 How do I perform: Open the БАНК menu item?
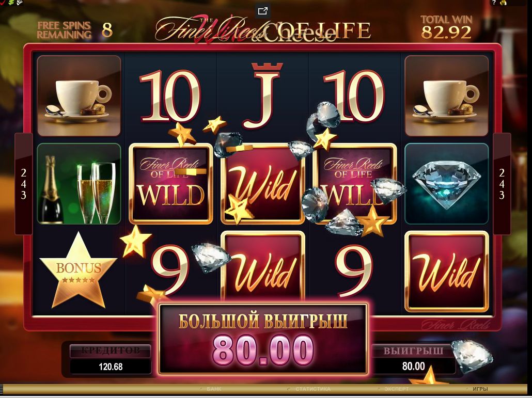pos(214,389)
